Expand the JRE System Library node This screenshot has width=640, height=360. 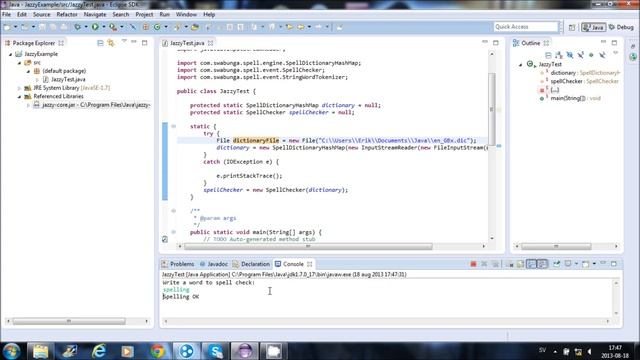tap(19, 88)
